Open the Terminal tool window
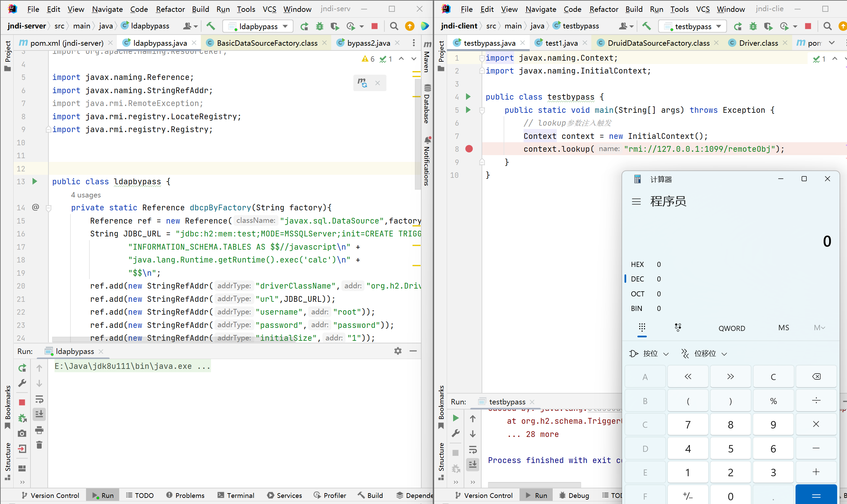Screen dimensions: 847x504 (236, 495)
